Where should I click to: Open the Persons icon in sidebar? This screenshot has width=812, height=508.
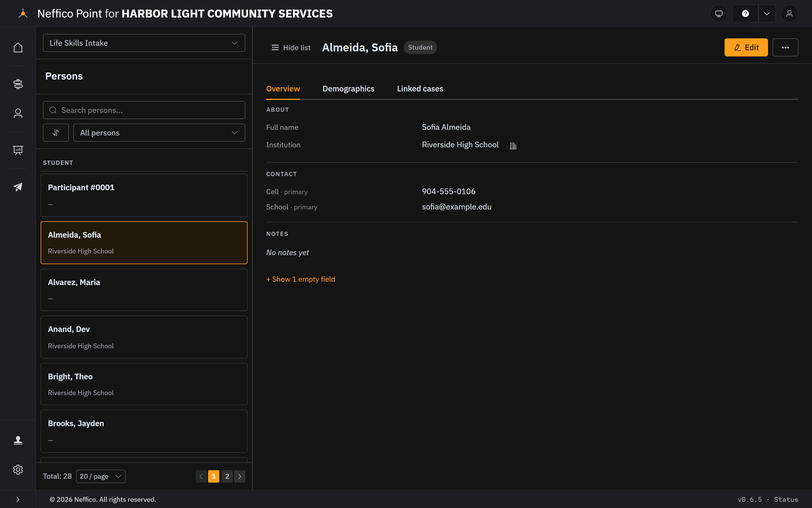[18, 113]
